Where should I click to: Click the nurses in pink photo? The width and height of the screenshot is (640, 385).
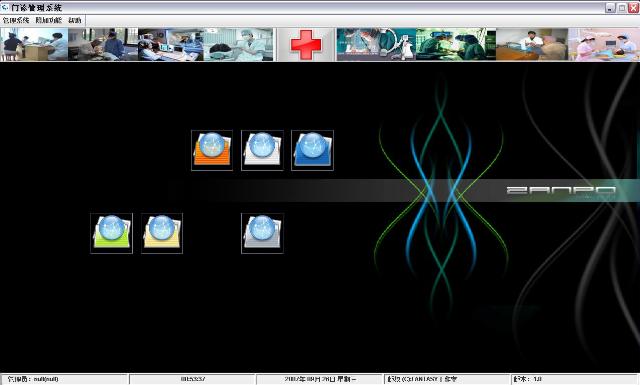[603, 45]
